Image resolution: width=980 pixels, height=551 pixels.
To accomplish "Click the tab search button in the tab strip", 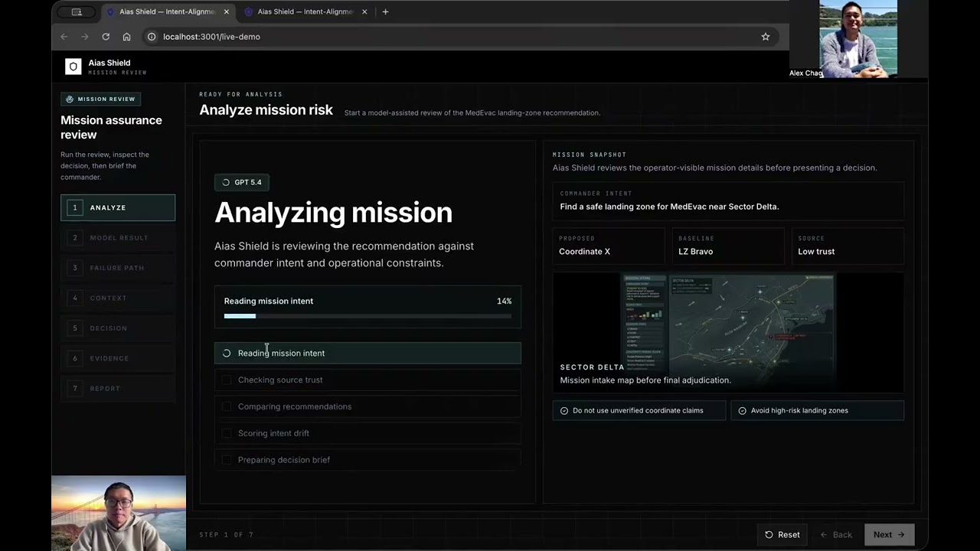I will 77,11.
